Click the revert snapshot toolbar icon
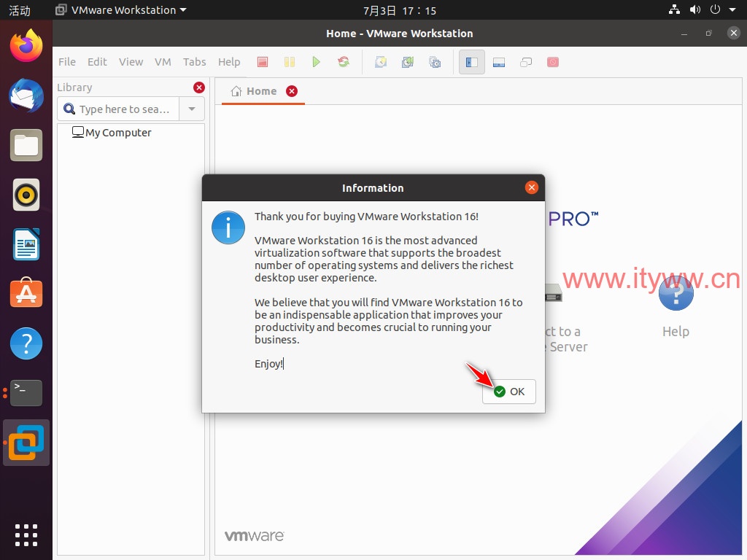Screen dimensions: 747x560 pos(408,62)
